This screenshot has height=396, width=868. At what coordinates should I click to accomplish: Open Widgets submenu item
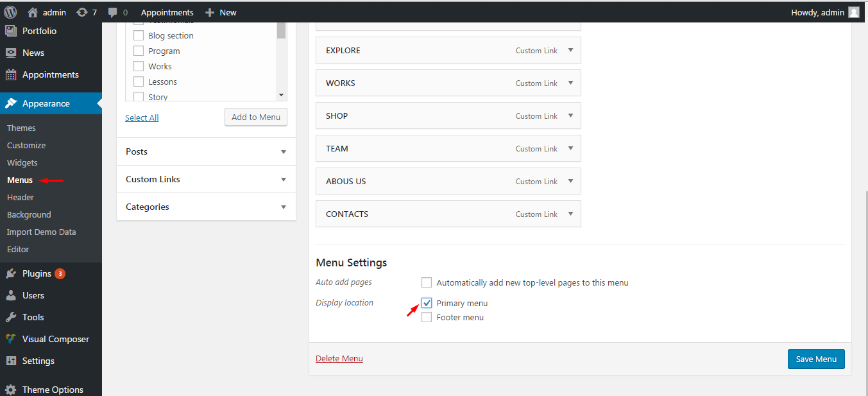pos(22,163)
